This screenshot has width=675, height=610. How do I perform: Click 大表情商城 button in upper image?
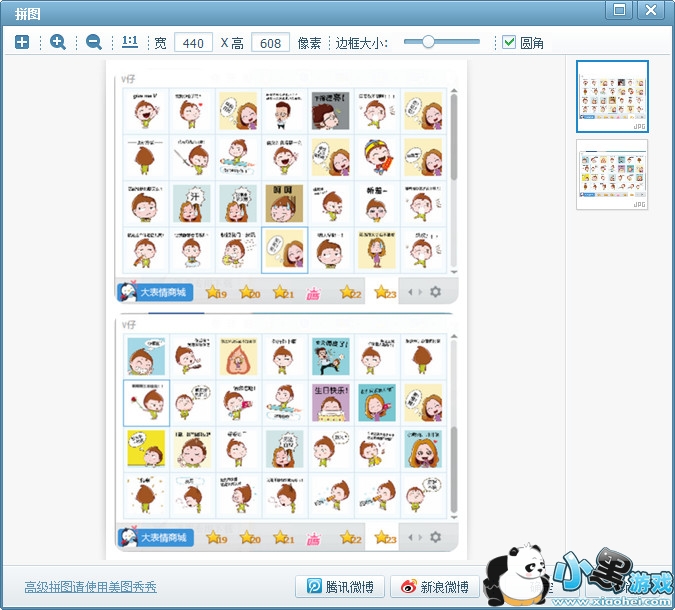pos(155,292)
